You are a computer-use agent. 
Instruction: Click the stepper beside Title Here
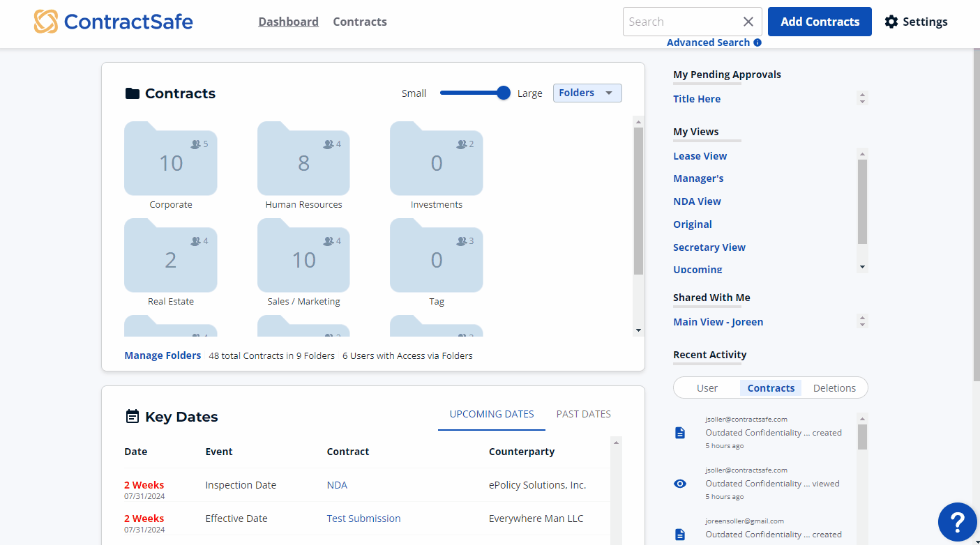[x=862, y=98]
